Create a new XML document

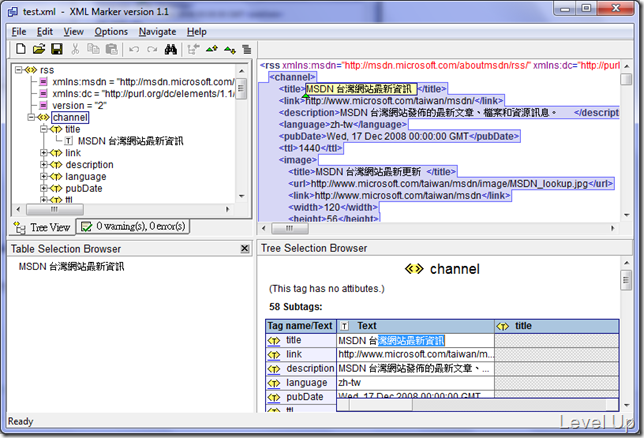point(21,49)
